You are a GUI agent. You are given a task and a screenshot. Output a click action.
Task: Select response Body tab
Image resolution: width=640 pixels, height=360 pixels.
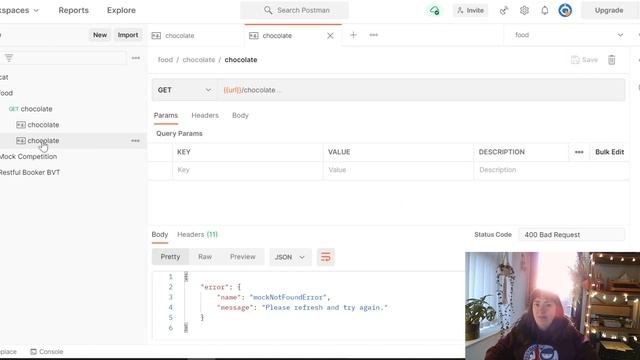click(x=160, y=235)
